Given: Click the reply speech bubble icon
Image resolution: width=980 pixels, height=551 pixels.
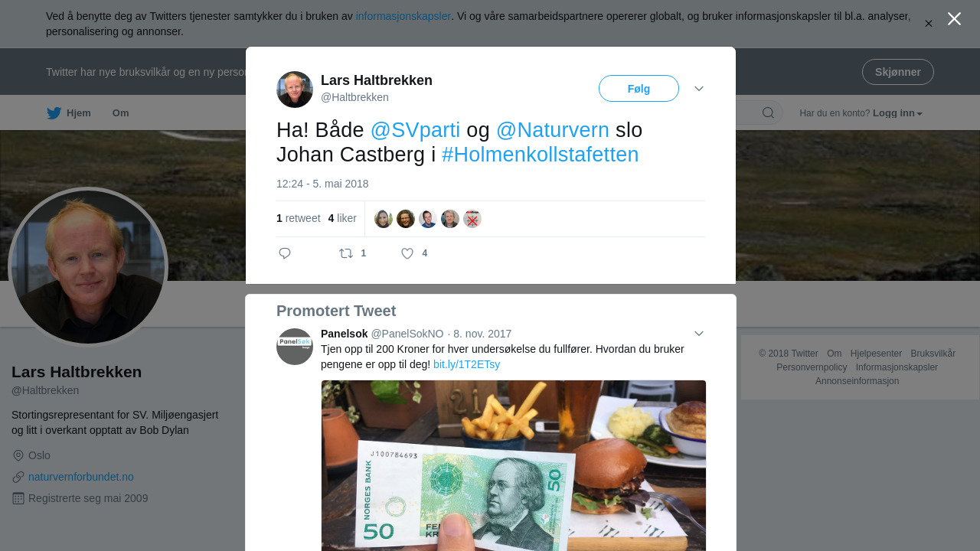Looking at the screenshot, I should (285, 253).
